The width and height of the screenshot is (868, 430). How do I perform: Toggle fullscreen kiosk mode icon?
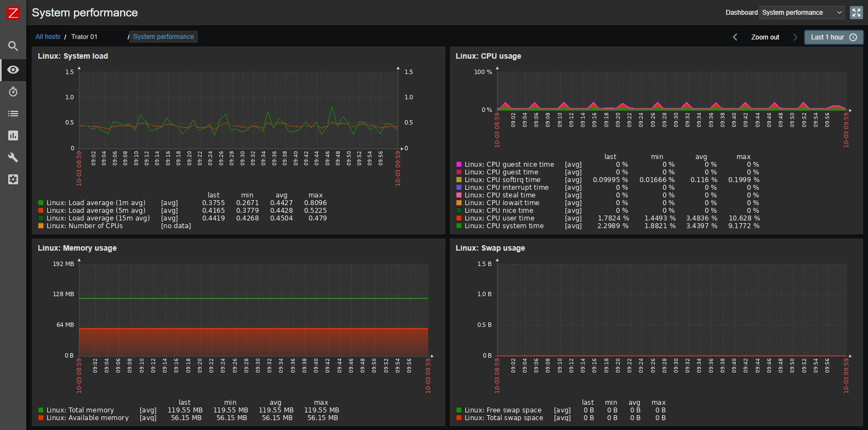coord(856,13)
